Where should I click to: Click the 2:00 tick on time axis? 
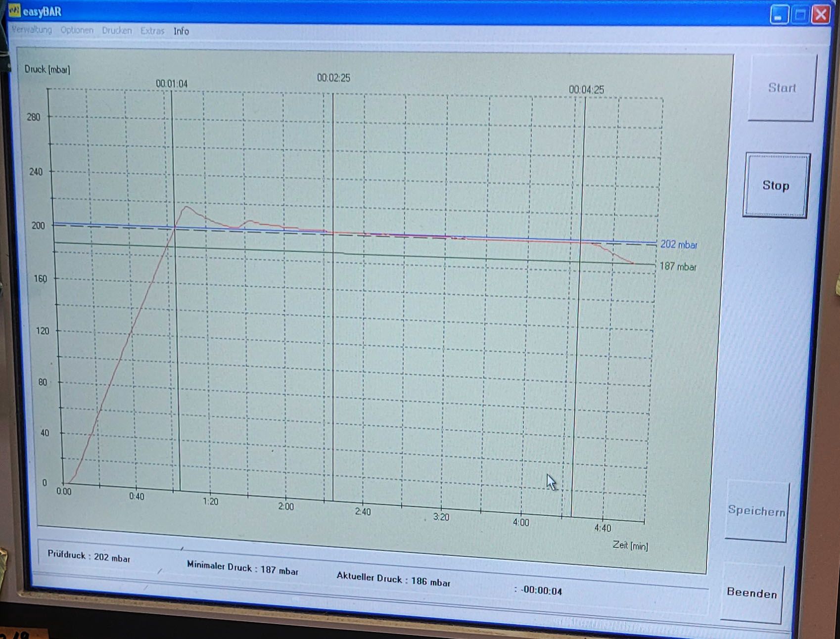pos(286,506)
